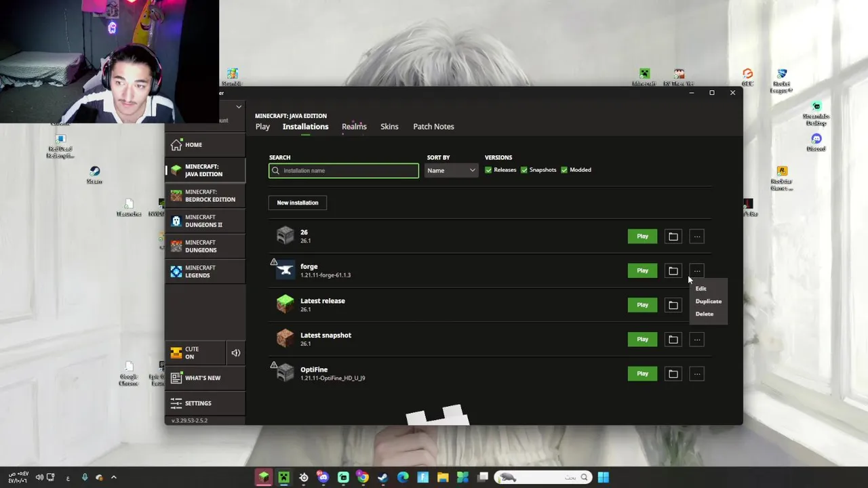Expand the account dropdown chevron
This screenshot has width=868, height=488.
[239, 106]
